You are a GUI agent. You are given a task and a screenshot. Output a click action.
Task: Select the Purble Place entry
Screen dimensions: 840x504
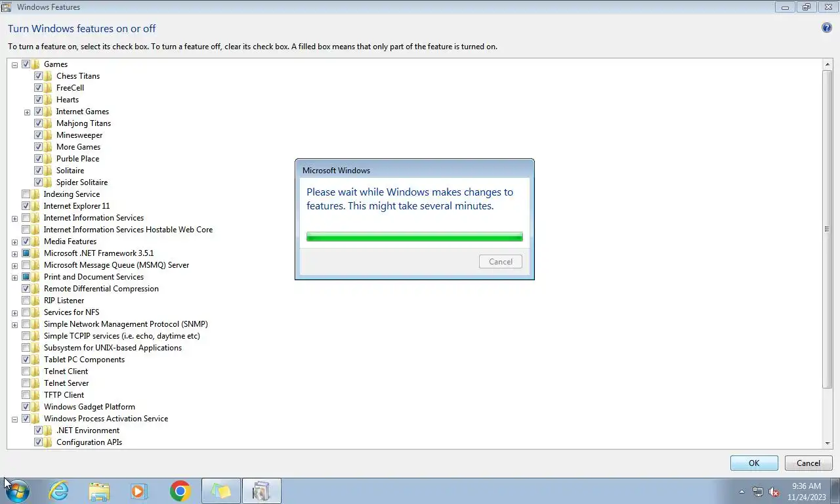tap(77, 159)
